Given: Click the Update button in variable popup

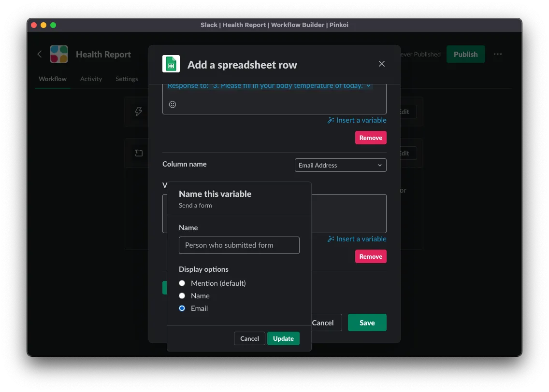Looking at the screenshot, I should (283, 338).
